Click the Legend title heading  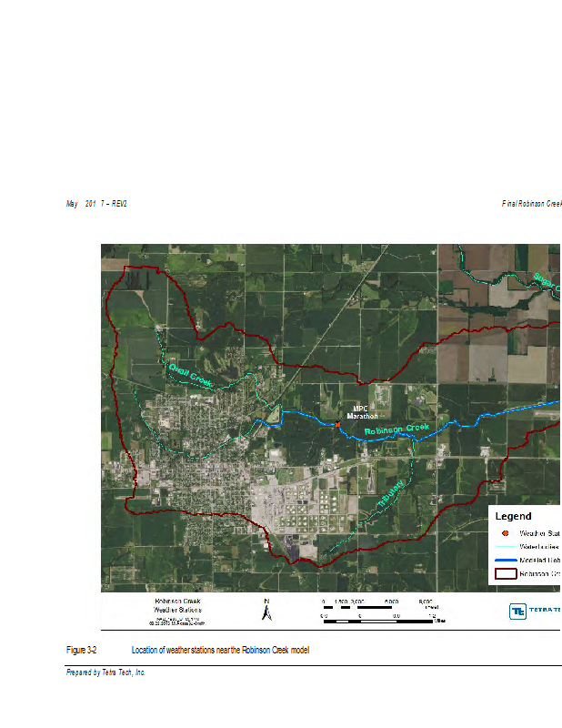tap(513, 516)
